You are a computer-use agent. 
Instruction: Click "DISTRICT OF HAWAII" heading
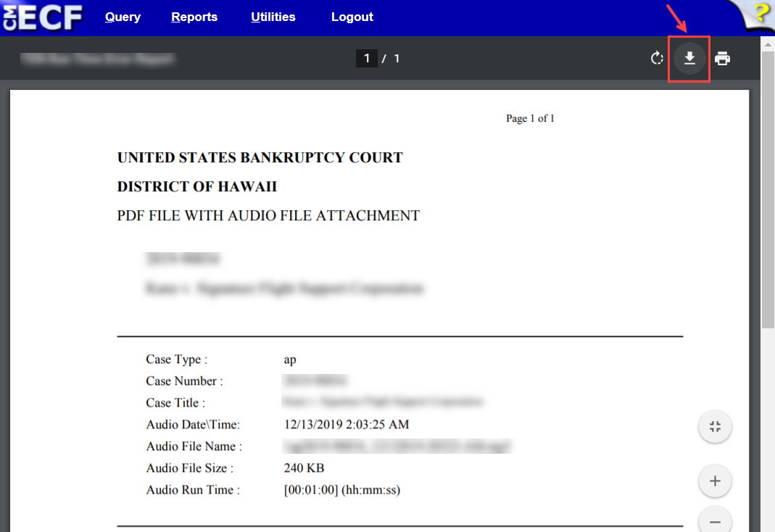196,187
